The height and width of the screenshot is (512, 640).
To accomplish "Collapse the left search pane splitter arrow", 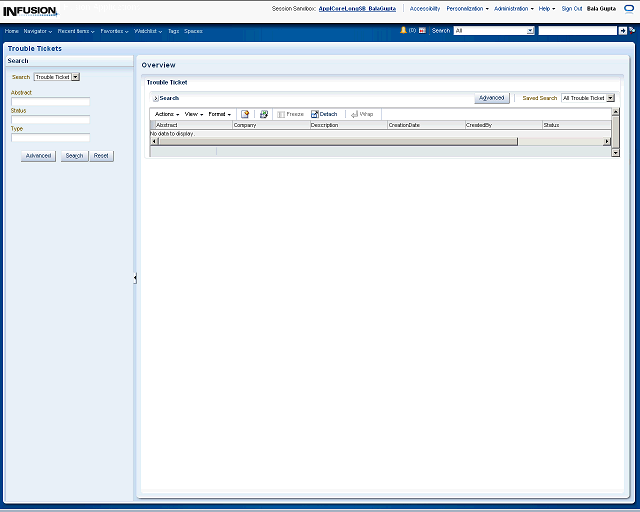I will pos(135,278).
